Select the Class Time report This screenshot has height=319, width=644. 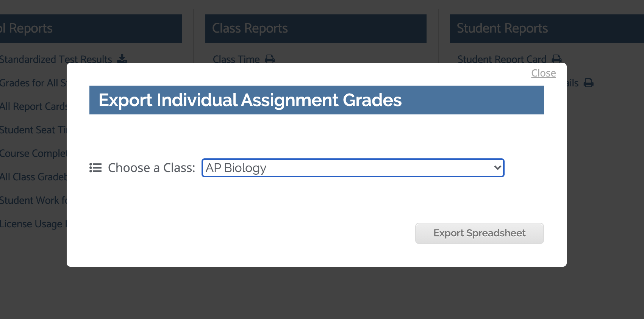pos(236,59)
